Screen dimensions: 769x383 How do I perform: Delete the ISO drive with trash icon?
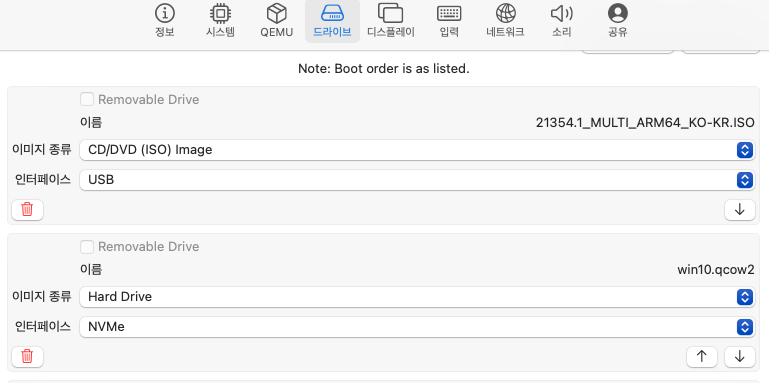click(x=27, y=210)
